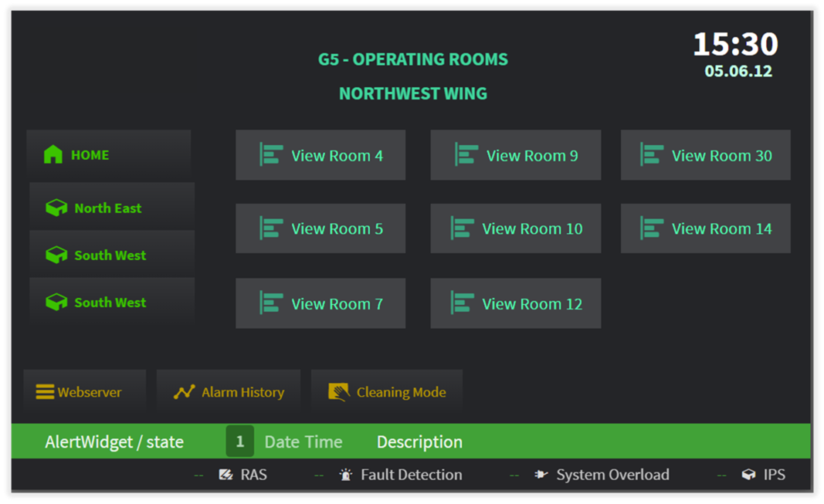Screen dimensions: 824x504
Task: Click the Cleaning Mode hand icon
Action: (338, 392)
